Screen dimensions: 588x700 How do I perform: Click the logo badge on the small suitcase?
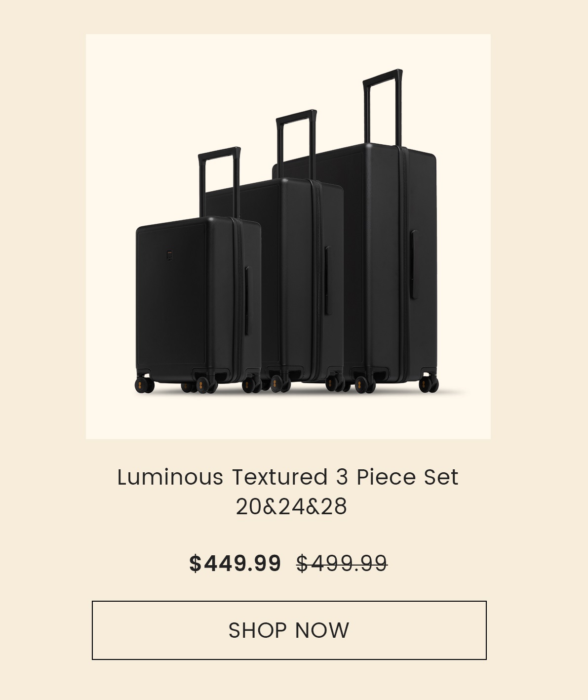coord(169,255)
